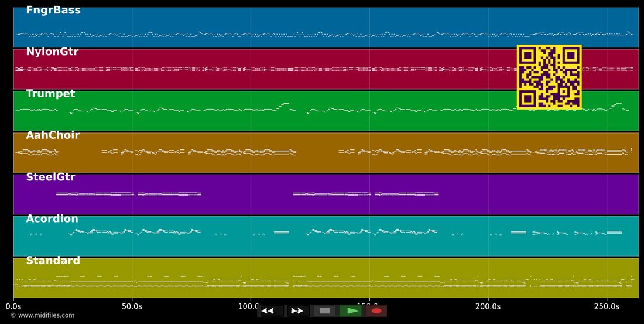The width and height of the screenshot is (644, 324).
Task: Select the AahChoir track label
Action: click(x=53, y=135)
